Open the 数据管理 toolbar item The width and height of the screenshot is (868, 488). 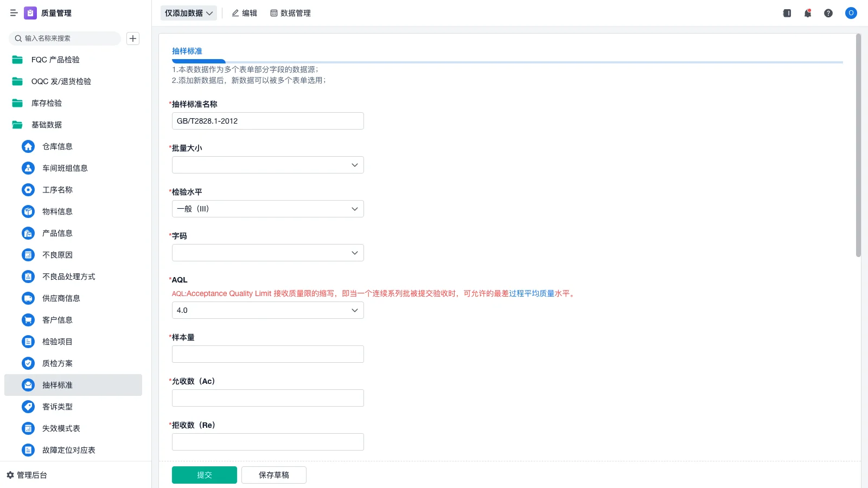pyautogui.click(x=291, y=13)
